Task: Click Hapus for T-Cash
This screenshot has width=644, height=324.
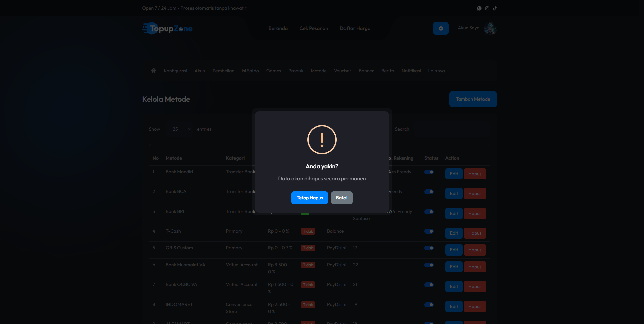Action: tap(475, 233)
